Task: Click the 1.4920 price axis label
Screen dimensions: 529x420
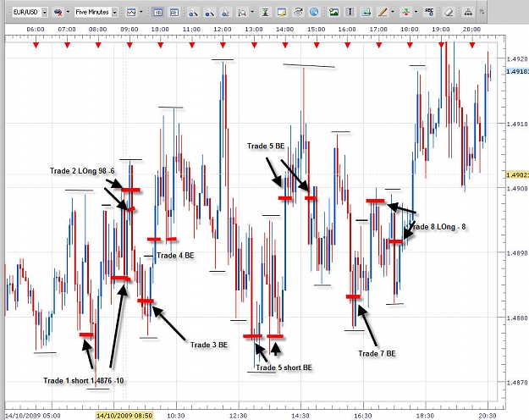Action: point(517,59)
